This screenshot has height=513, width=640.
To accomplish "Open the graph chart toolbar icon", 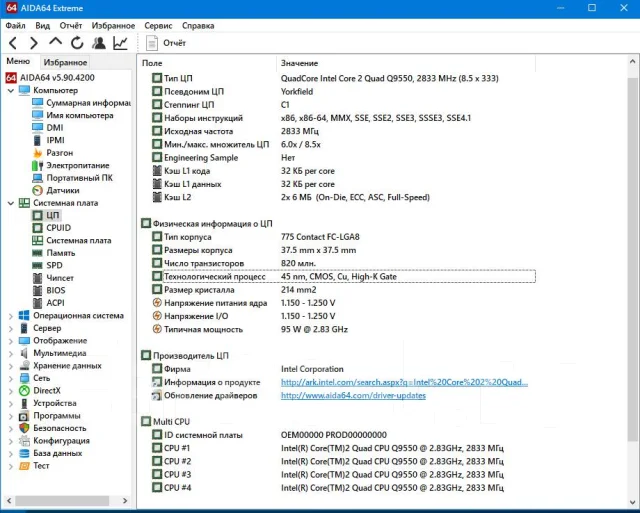I will coord(120,43).
